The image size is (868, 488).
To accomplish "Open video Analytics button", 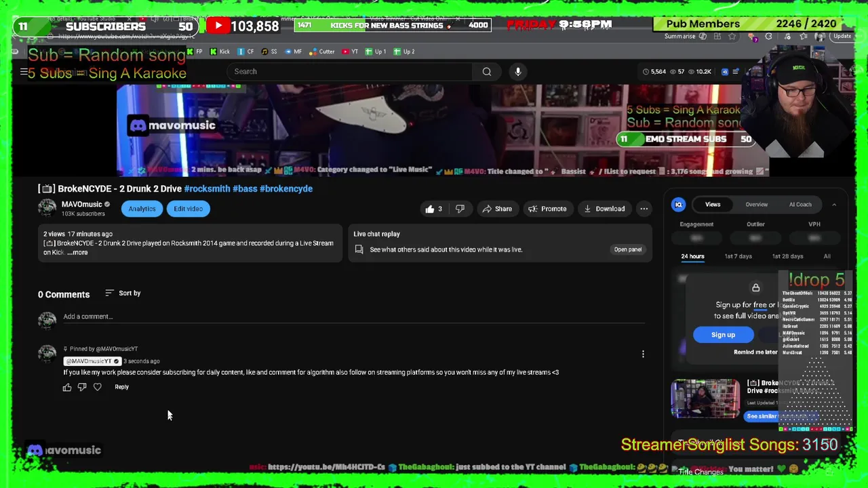I will coord(142,209).
